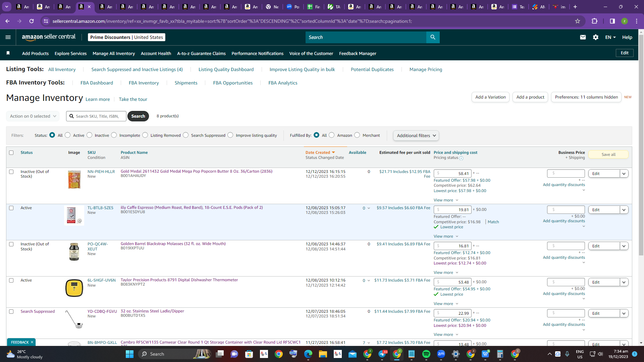This screenshot has width=644, height=362.
Task: Open Edit dropdown arrow for illy Caffe Espresso
Action: coord(624,210)
